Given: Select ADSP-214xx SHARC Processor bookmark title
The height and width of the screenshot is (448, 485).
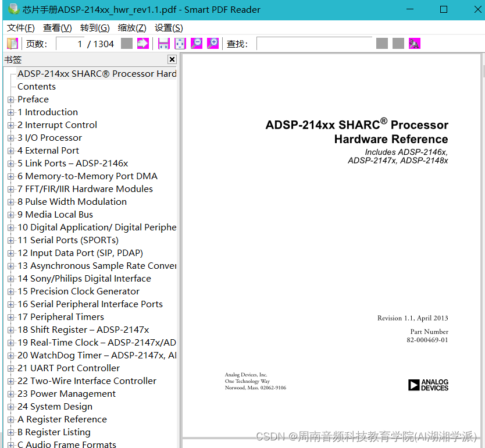Looking at the screenshot, I should pos(97,74).
